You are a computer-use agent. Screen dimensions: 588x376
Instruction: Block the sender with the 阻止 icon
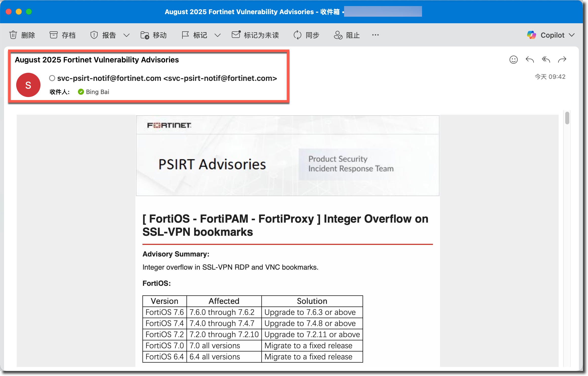tap(338, 35)
